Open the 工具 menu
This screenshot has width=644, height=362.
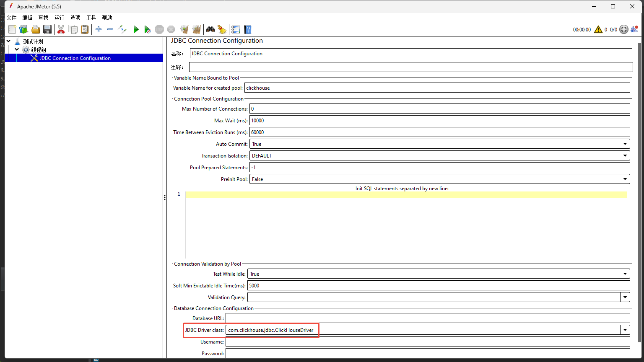click(91, 18)
